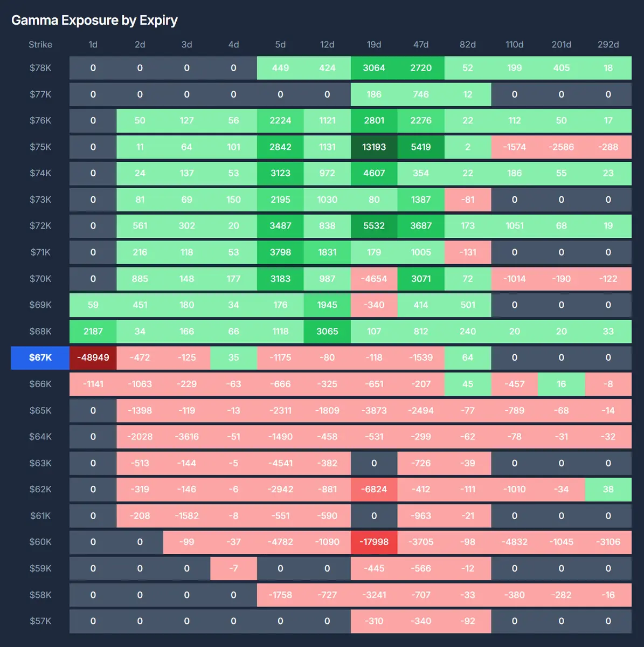This screenshot has width=644, height=647.
Task: Click the 16 cell in the $66K row
Action: coord(562,384)
